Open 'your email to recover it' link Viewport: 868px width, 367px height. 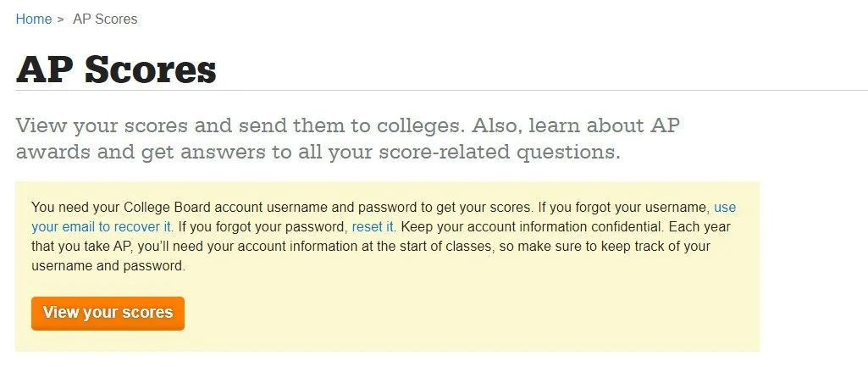click(102, 227)
